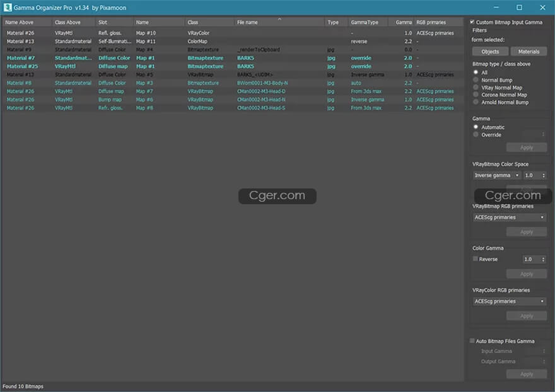Apply the Color Gamma setting

pyautogui.click(x=527, y=274)
